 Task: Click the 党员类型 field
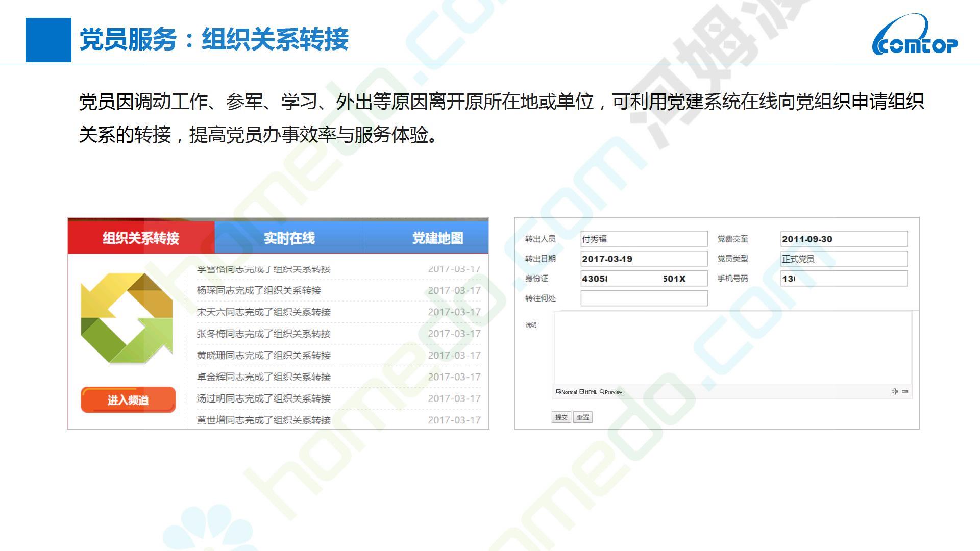pos(844,259)
